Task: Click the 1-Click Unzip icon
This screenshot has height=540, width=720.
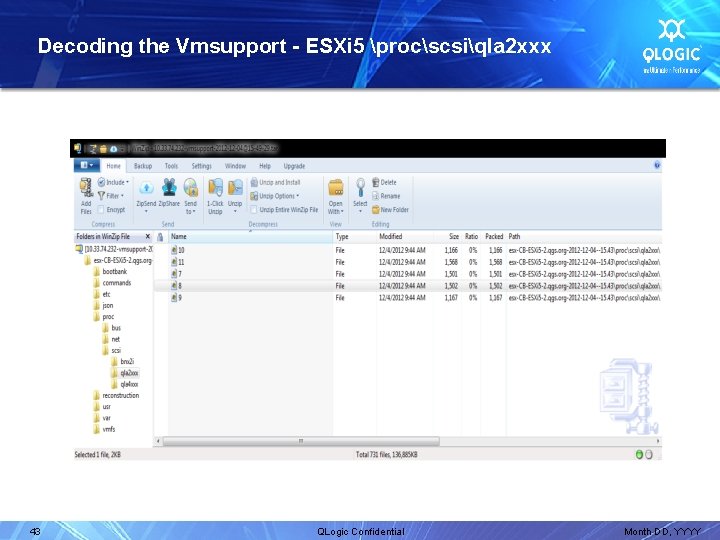Action: 215,188
